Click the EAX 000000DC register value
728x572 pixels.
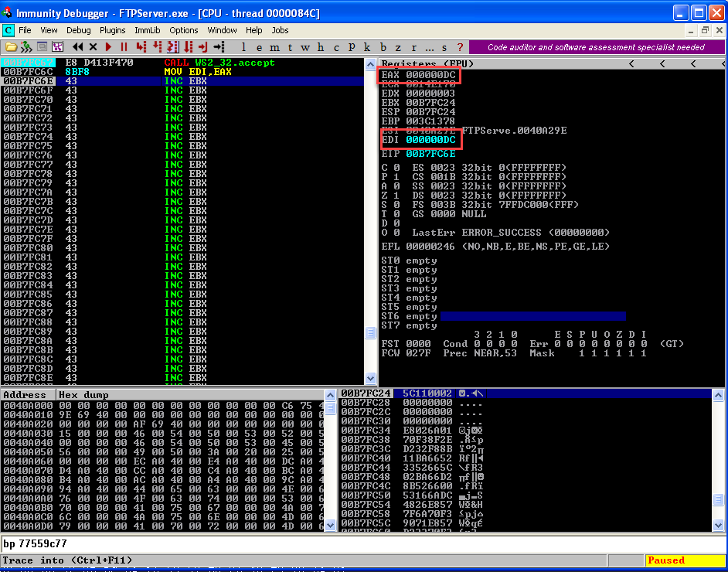430,75
